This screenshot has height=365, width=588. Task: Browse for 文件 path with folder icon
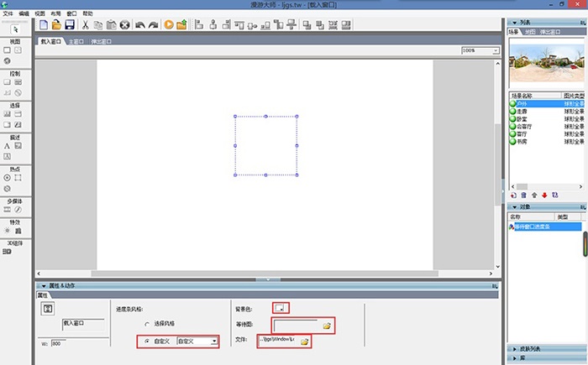tap(304, 342)
